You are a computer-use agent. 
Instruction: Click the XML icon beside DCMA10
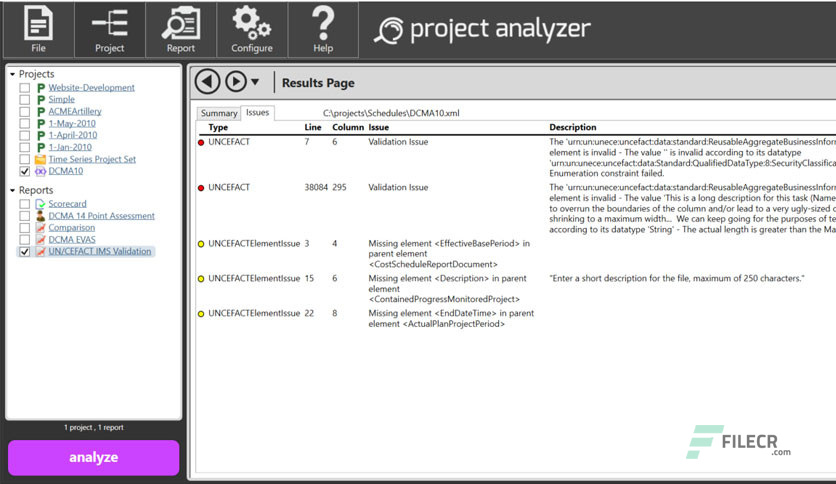pyautogui.click(x=41, y=171)
